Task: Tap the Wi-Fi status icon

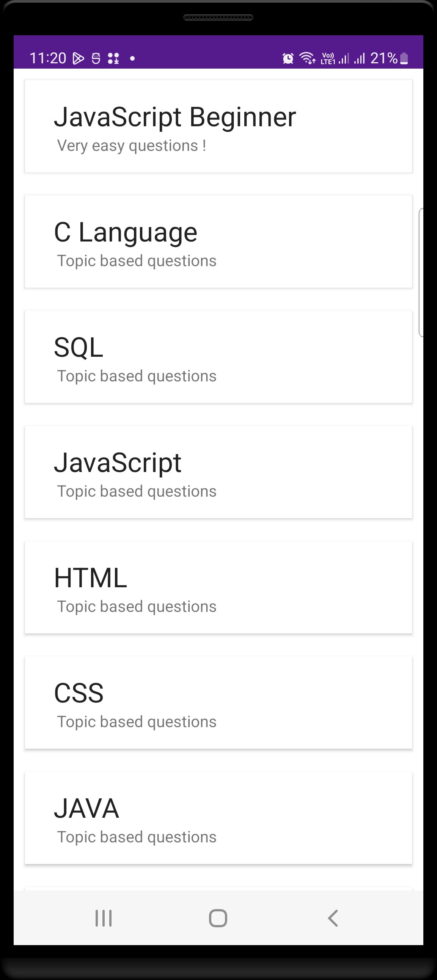Action: [x=307, y=58]
